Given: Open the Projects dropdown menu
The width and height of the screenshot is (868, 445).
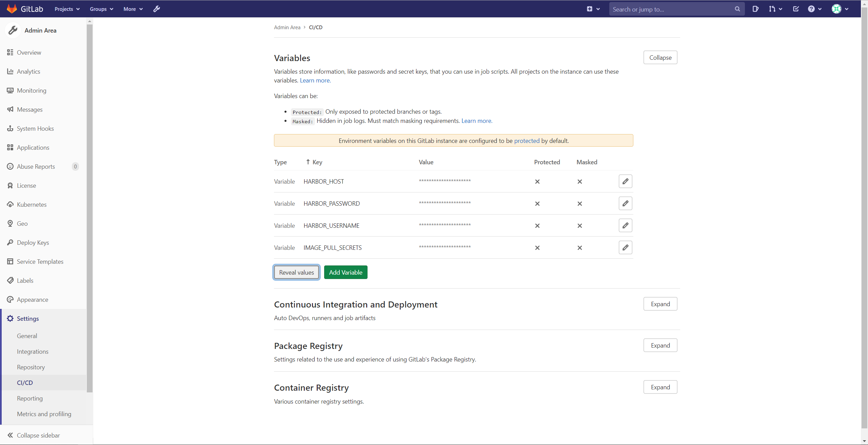Looking at the screenshot, I should pyautogui.click(x=67, y=9).
